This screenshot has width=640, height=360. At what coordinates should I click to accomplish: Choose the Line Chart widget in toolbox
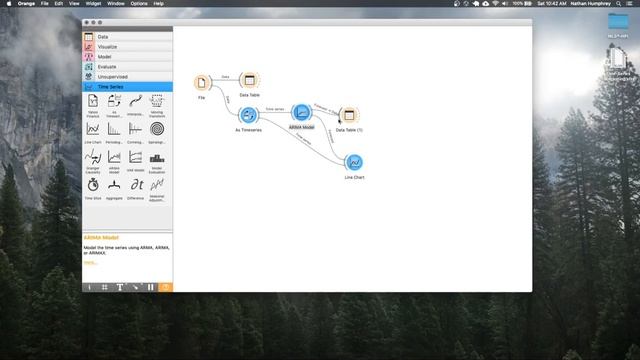click(93, 133)
